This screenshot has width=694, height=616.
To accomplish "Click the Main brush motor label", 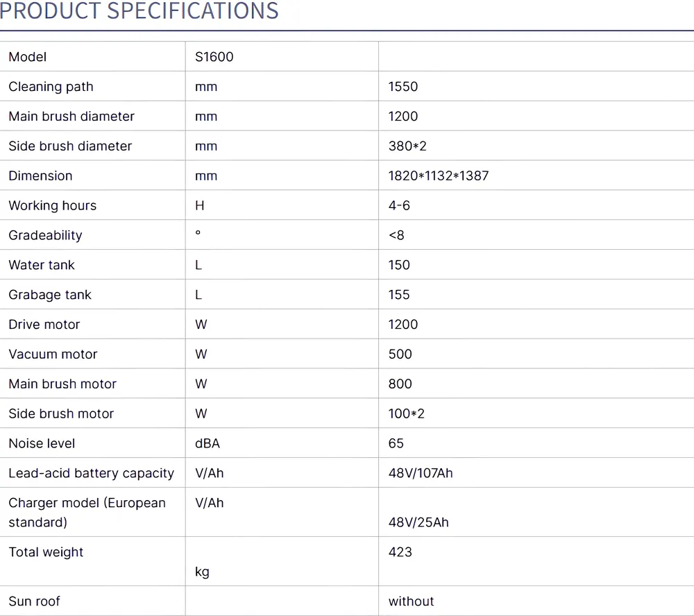I will click(x=62, y=384).
